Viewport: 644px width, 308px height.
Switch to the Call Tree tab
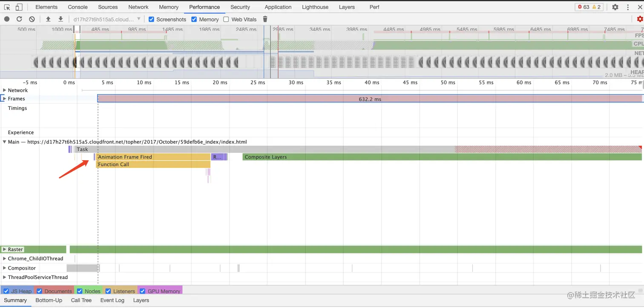pyautogui.click(x=81, y=300)
